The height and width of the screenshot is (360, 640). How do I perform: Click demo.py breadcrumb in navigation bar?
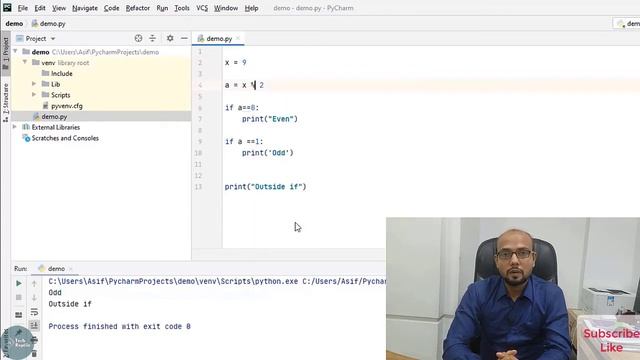click(49, 24)
